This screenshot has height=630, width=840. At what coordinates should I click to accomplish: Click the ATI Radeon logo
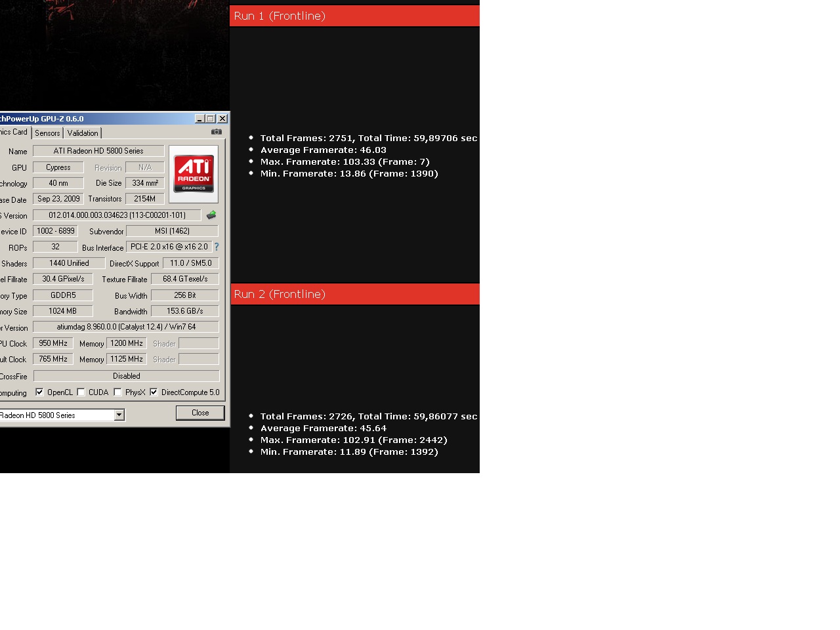(194, 174)
